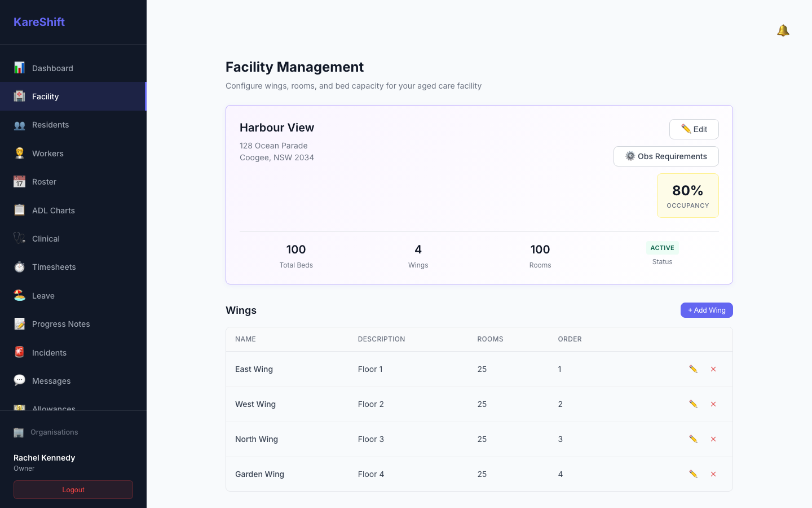Navigate to Incidents

coord(73,352)
